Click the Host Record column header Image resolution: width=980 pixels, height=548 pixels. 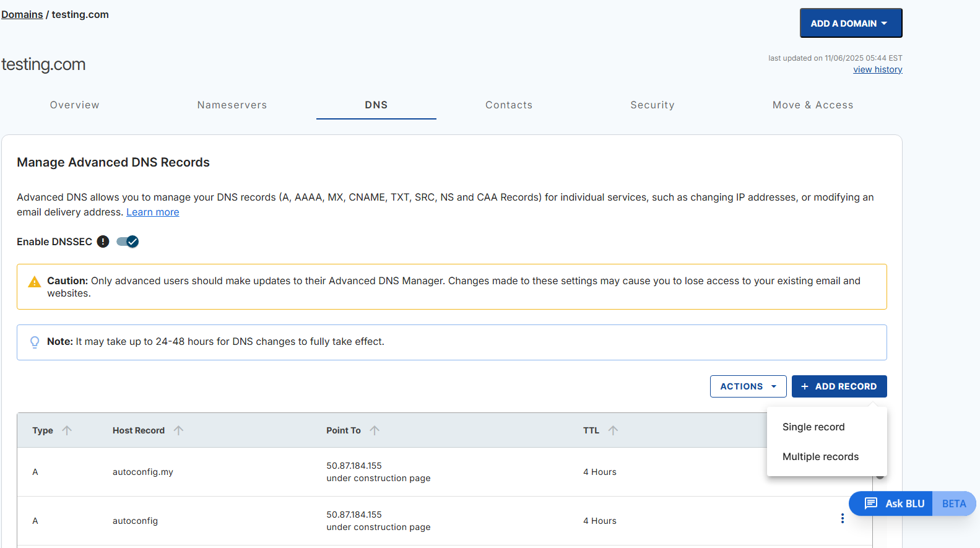point(139,430)
